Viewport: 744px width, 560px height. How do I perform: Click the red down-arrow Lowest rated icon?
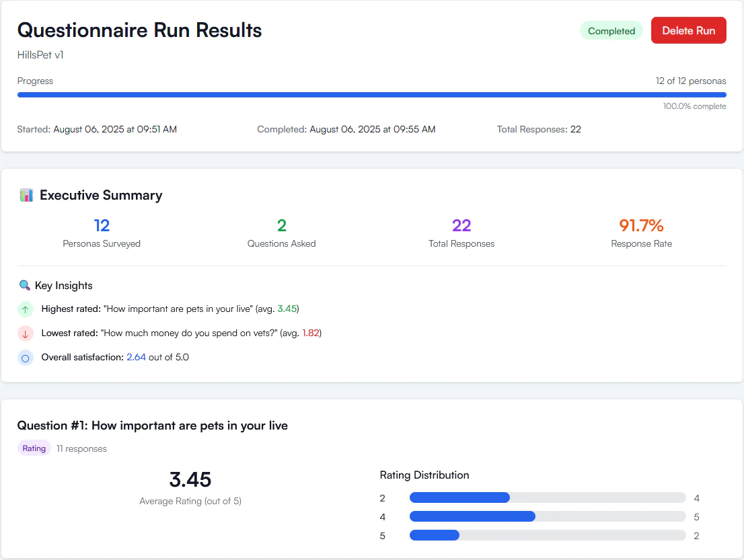pyautogui.click(x=25, y=334)
